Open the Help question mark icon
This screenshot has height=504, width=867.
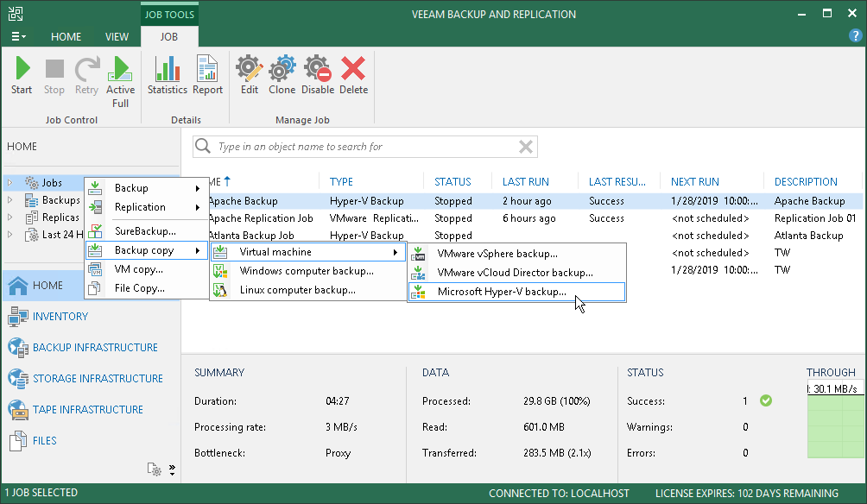pyautogui.click(x=855, y=36)
